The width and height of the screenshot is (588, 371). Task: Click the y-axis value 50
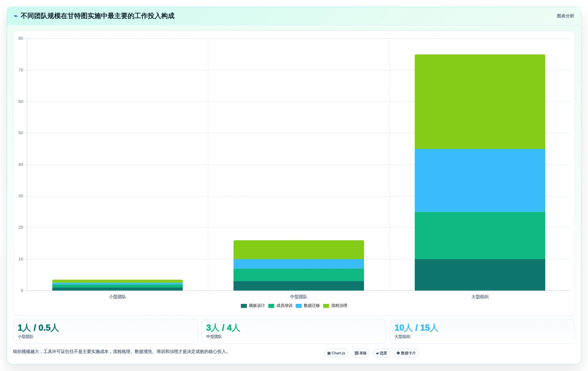click(x=21, y=133)
